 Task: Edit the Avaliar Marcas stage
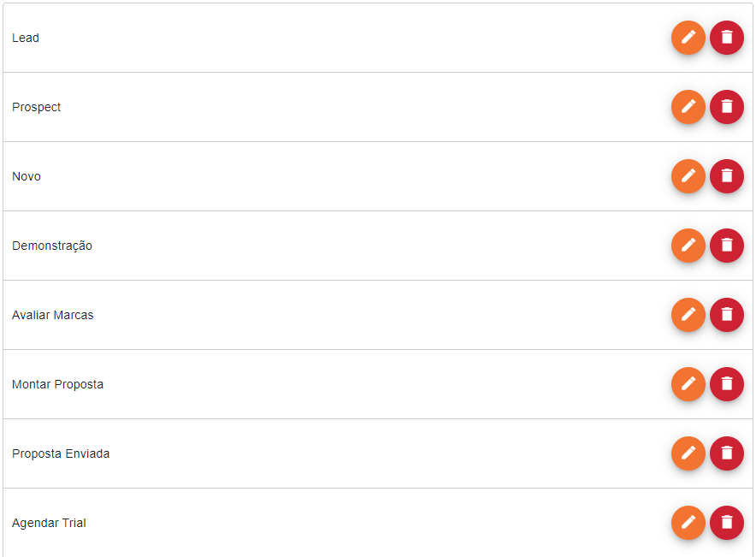688,315
